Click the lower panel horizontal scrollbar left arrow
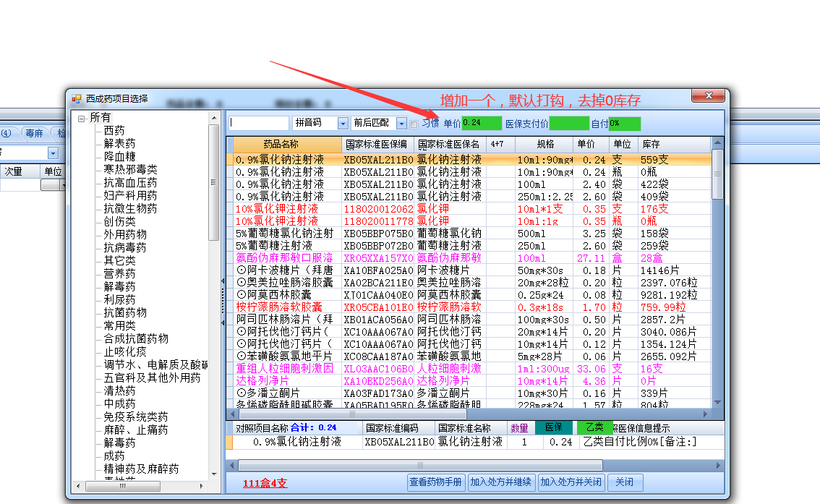 coord(232,465)
